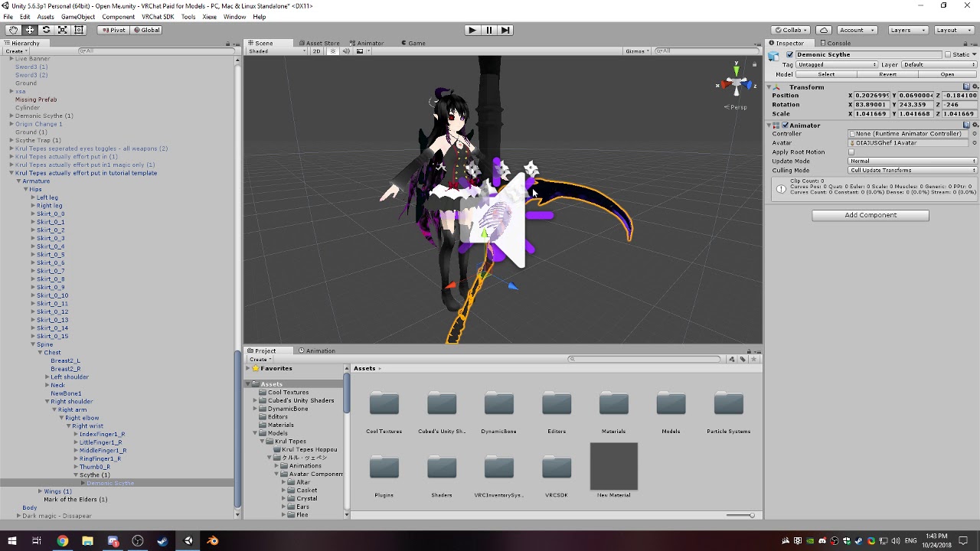The image size is (980, 551).
Task: Select the Rotate tool in toolbar
Action: tap(46, 30)
